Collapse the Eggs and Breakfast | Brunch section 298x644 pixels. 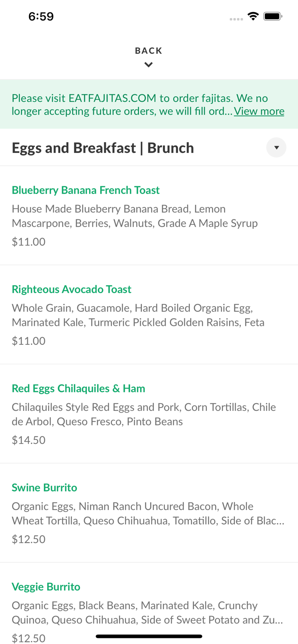click(x=277, y=147)
